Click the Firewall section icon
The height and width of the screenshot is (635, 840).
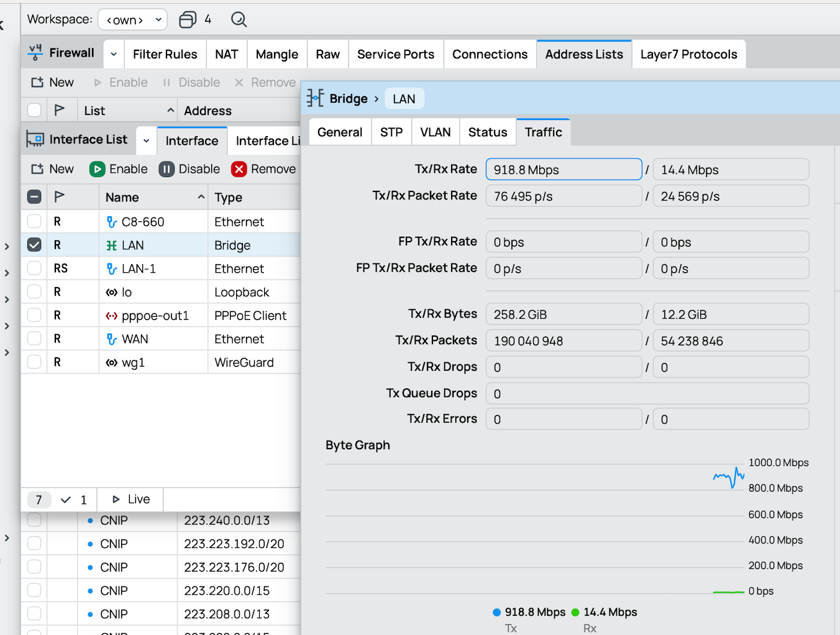pos(35,53)
